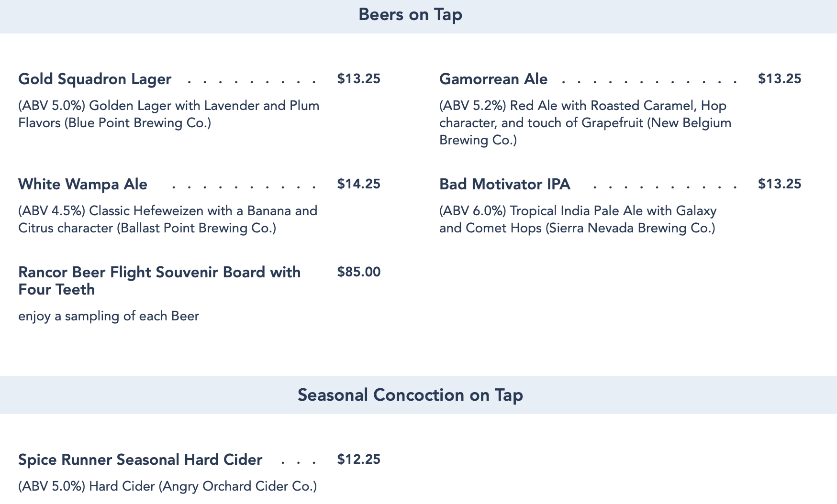Select the Gold Squadron Lager item title
This screenshot has height=504, width=837.
click(x=95, y=79)
